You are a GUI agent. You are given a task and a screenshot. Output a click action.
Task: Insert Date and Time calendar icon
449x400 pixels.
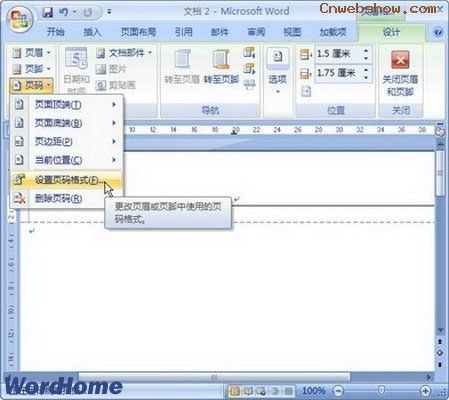[x=76, y=58]
